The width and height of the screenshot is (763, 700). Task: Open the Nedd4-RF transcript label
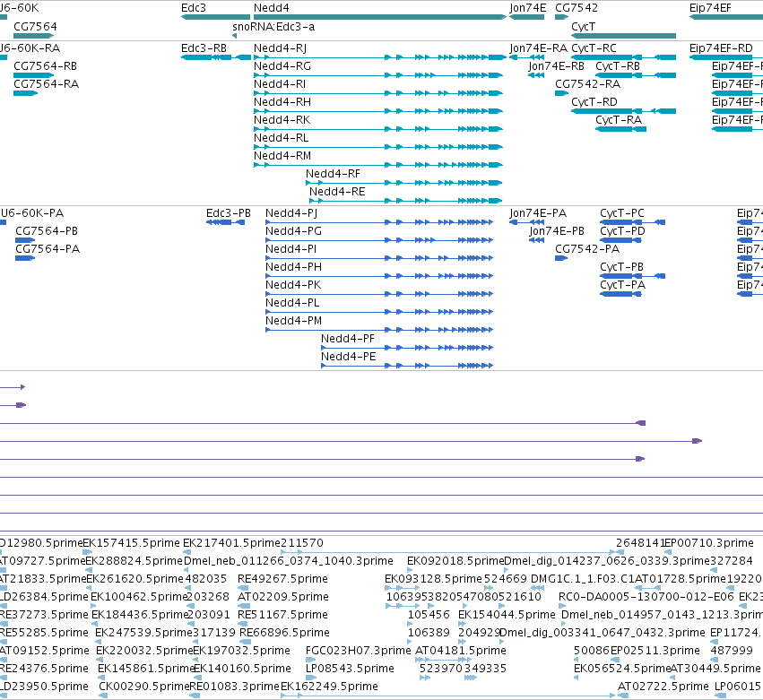(x=333, y=174)
